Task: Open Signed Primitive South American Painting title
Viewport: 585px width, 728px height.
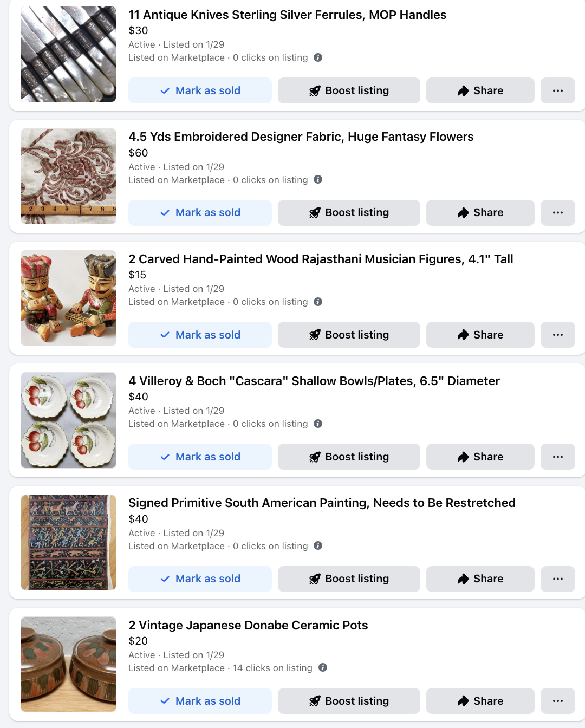Action: pos(322,503)
